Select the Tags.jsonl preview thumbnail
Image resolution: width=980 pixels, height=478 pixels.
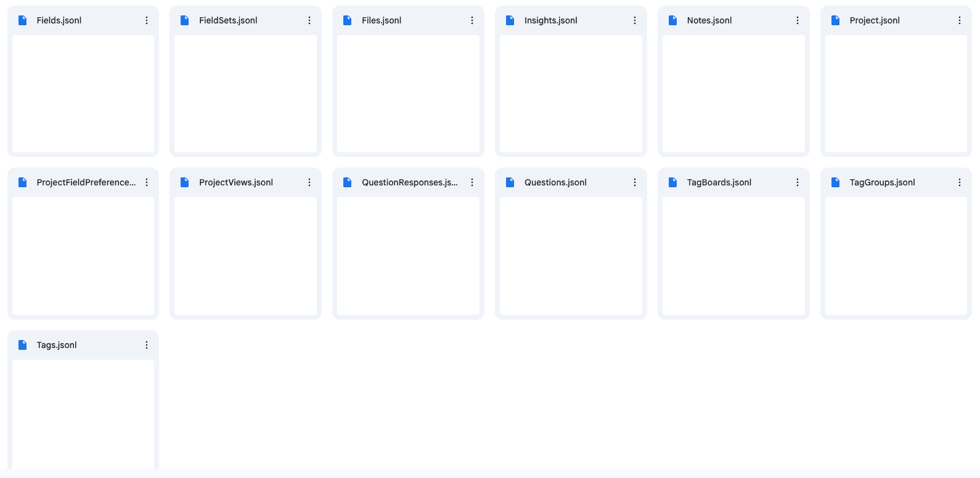(x=83, y=414)
